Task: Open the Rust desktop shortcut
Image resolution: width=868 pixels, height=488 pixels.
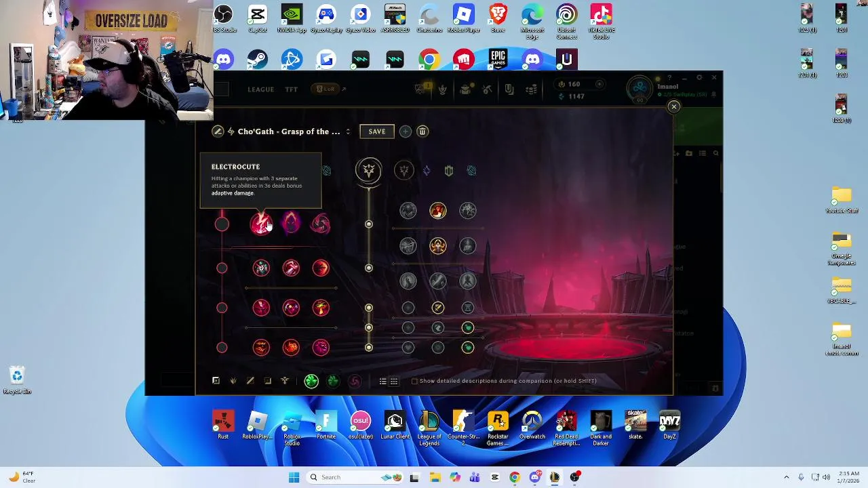Action: [223, 426]
